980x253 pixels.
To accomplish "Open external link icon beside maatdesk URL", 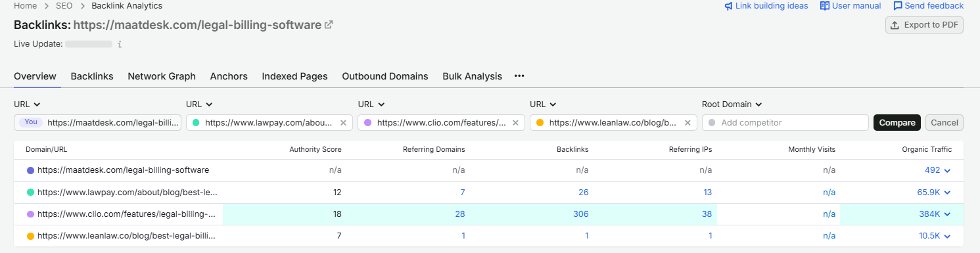I will 329,25.
